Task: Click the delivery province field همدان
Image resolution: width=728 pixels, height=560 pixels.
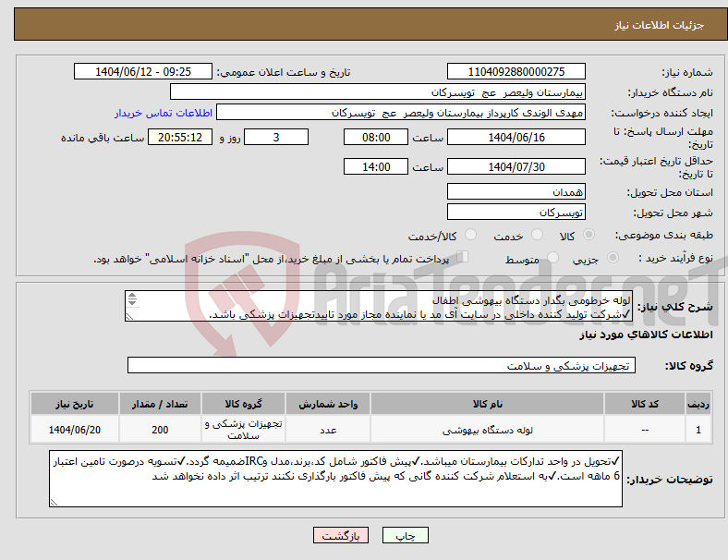Action: coord(516,192)
